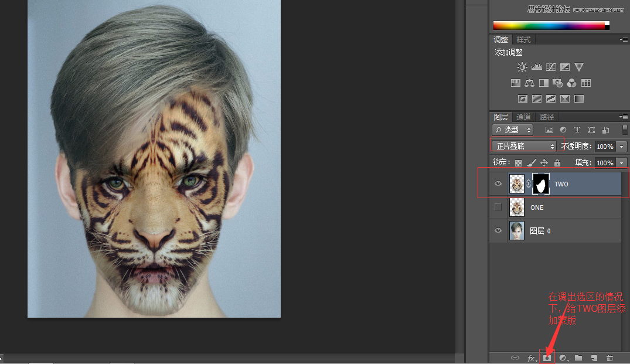Show the ONE layer

[498, 207]
